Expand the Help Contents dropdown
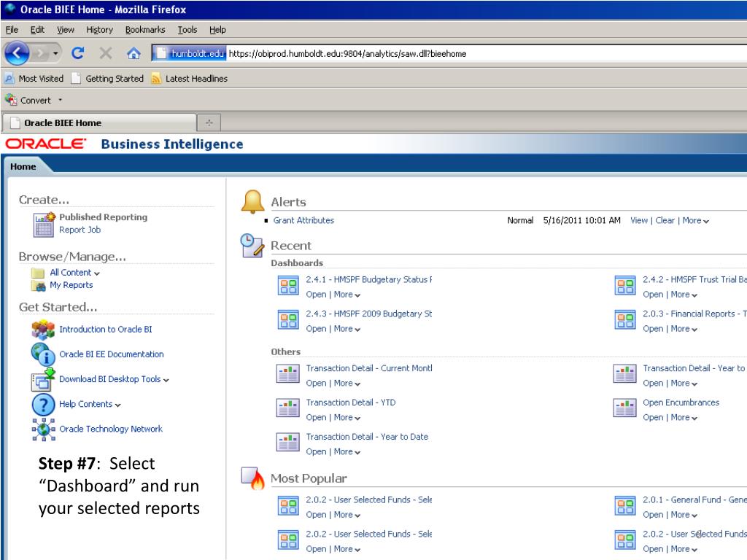Image resolution: width=747 pixels, height=560 pixels. click(117, 405)
